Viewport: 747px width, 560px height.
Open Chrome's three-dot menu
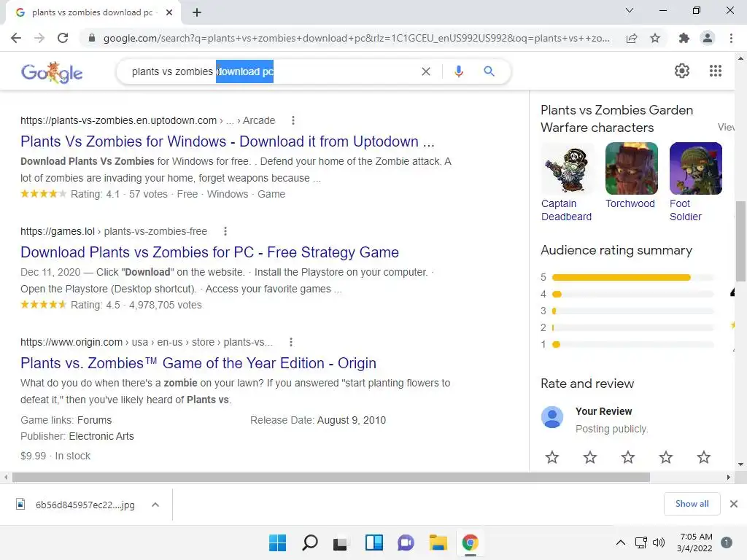click(x=731, y=38)
